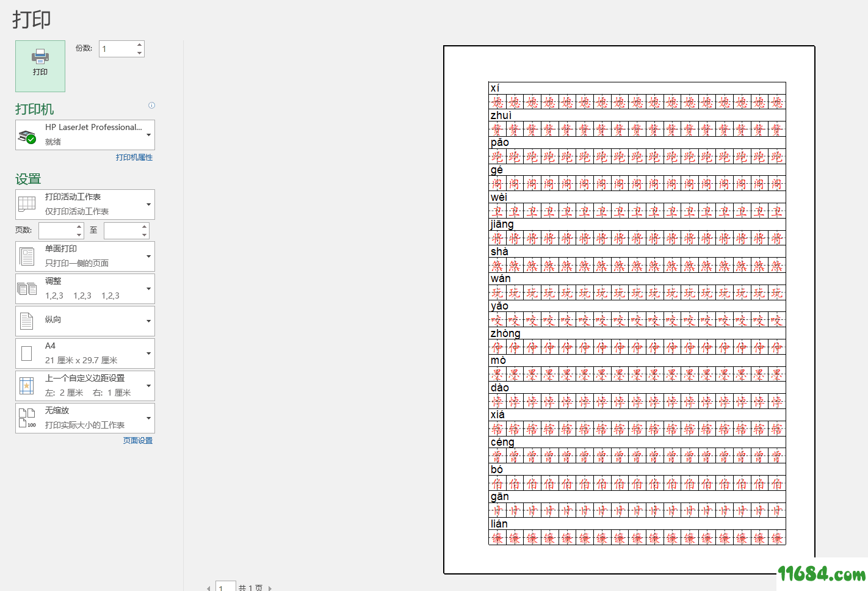Click the 'lián' pinyin cell in preview
The image size is (868, 591).
pos(637,524)
